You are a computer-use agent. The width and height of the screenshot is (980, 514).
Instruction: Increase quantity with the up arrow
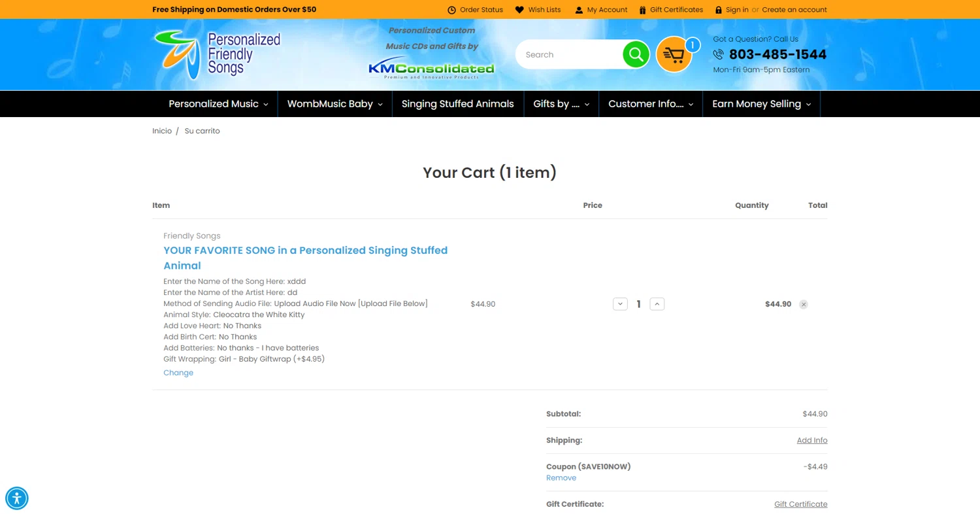657,304
